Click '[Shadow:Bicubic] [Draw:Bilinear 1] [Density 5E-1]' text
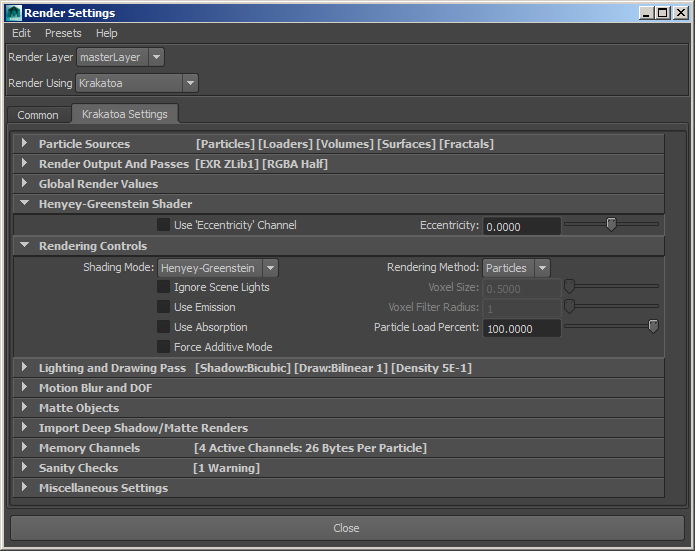695x551 pixels. coord(333,368)
